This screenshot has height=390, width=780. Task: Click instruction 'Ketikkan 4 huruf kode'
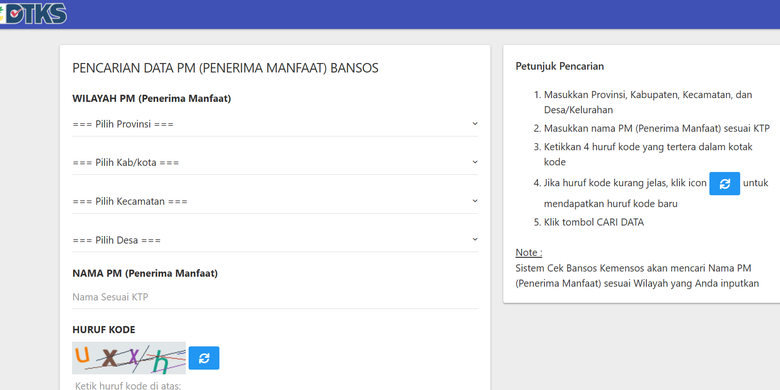[648, 154]
